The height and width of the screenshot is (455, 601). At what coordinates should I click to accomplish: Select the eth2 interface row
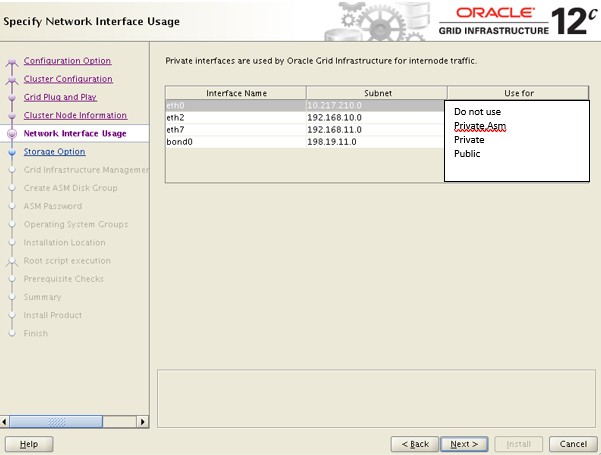pos(235,116)
